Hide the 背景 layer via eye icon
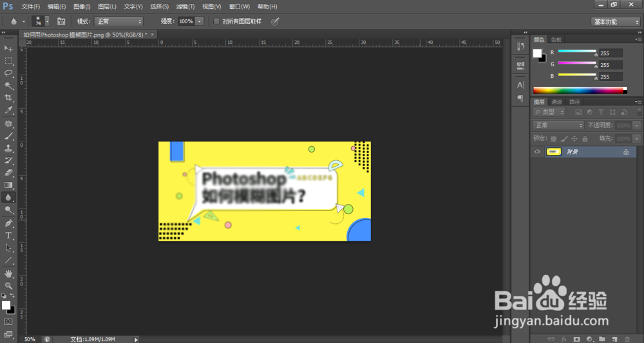 (537, 152)
